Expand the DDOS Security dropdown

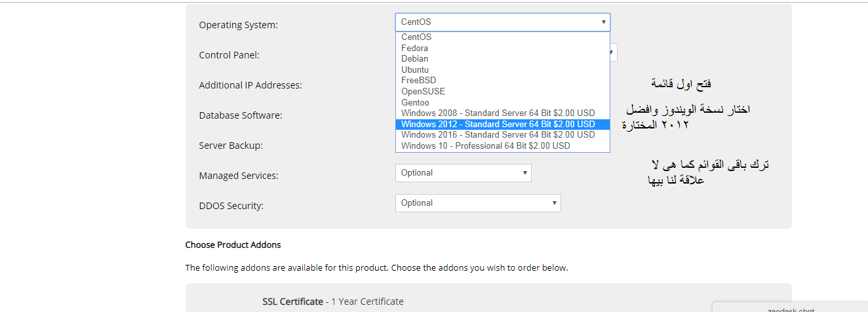tap(478, 203)
